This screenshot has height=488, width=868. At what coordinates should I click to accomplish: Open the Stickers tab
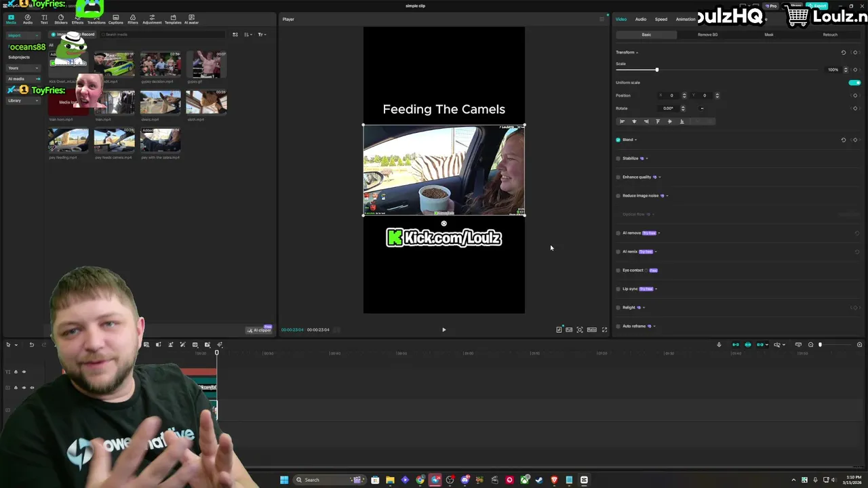tap(61, 19)
